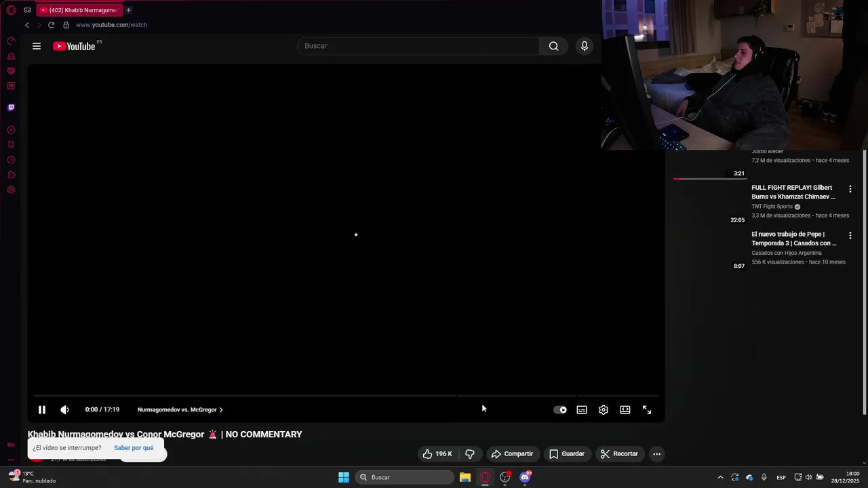Submit search with magnifier button
The image size is (868, 488).
[553, 46]
